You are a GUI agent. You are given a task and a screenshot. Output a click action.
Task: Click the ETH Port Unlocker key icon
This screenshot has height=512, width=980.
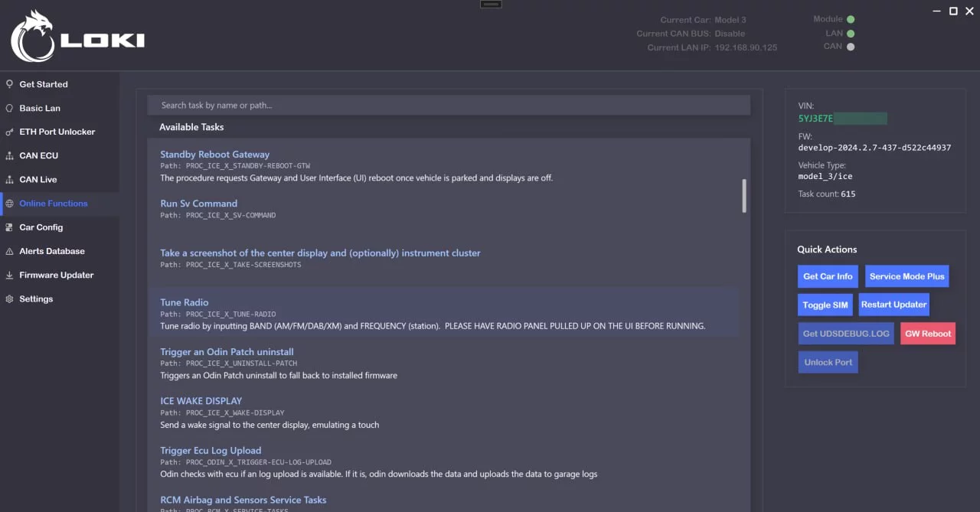tap(9, 132)
